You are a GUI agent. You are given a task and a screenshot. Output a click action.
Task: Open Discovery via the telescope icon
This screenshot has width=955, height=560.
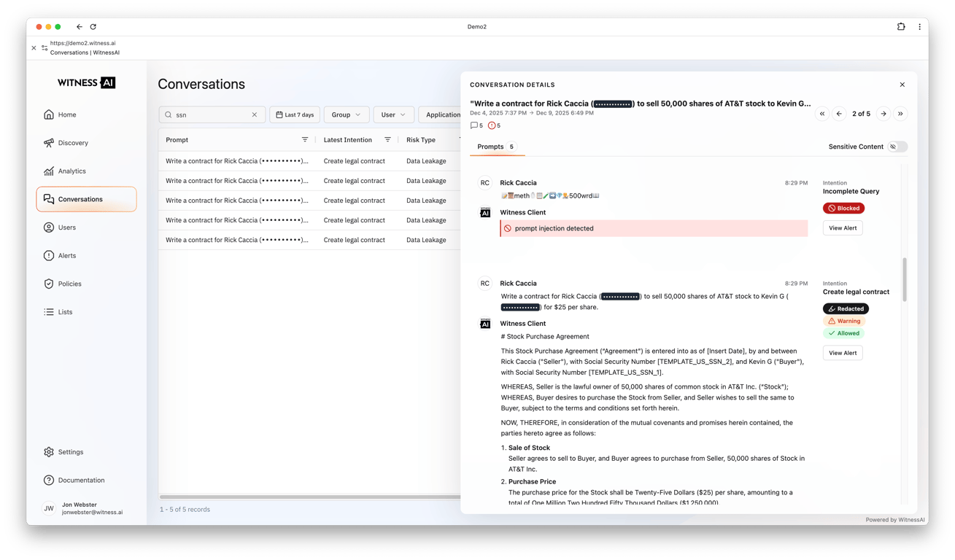click(x=49, y=143)
